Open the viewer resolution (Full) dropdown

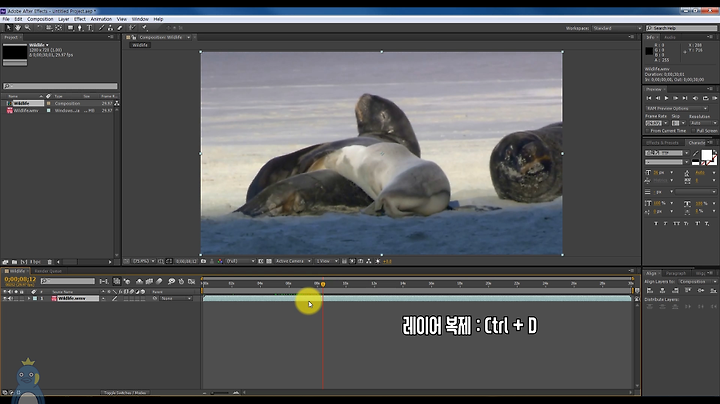(240, 261)
